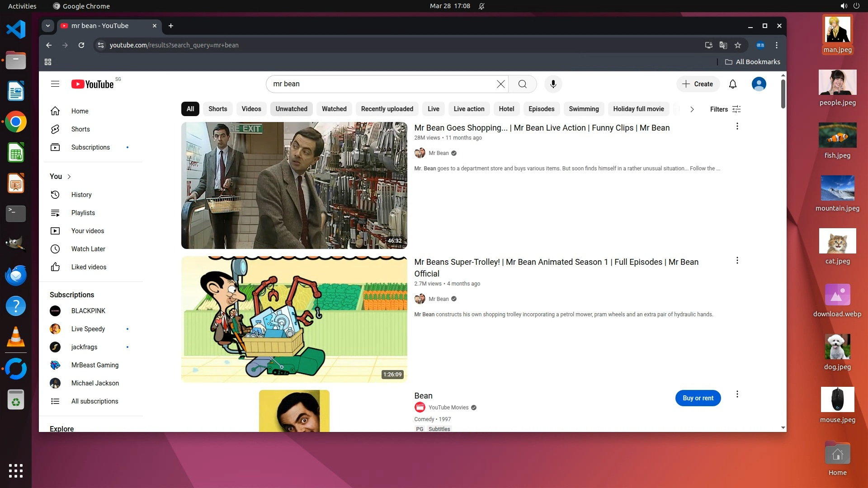This screenshot has width=868, height=488.
Task: Toggle the Unwatched filter chip
Action: [x=291, y=109]
